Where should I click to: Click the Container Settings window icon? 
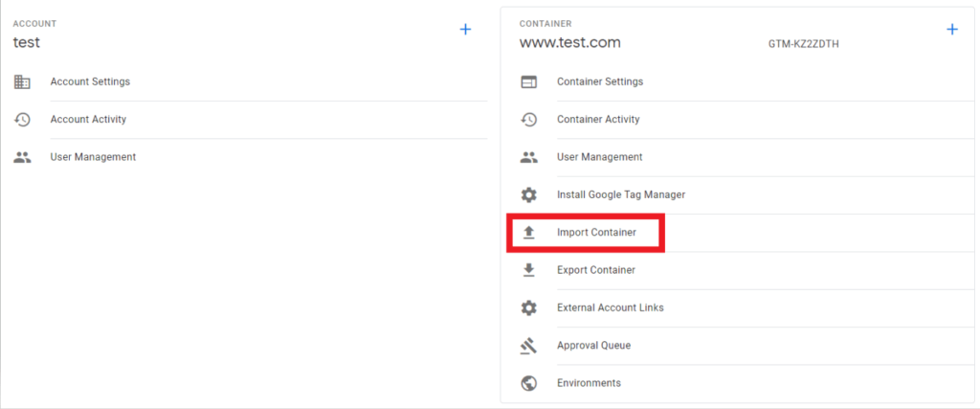528,82
